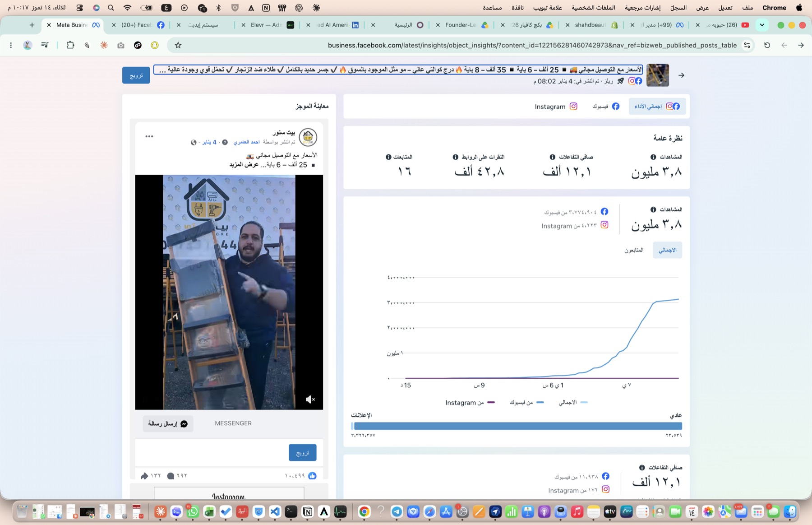Bookmark this page with the star icon
812x525 pixels.
[178, 45]
